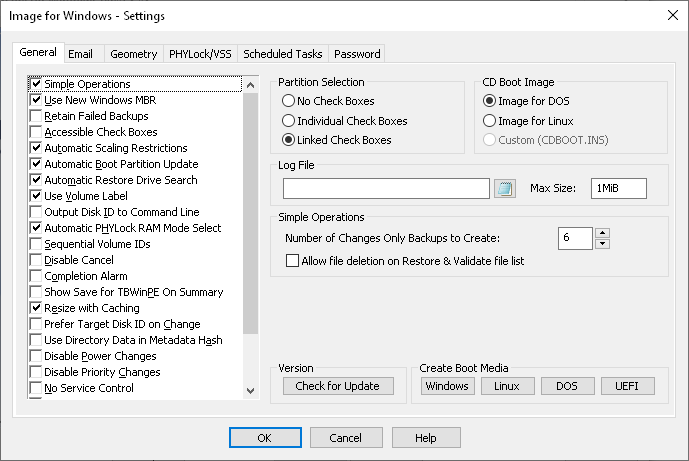Go to the Scheduled Tasks tab

click(x=283, y=53)
